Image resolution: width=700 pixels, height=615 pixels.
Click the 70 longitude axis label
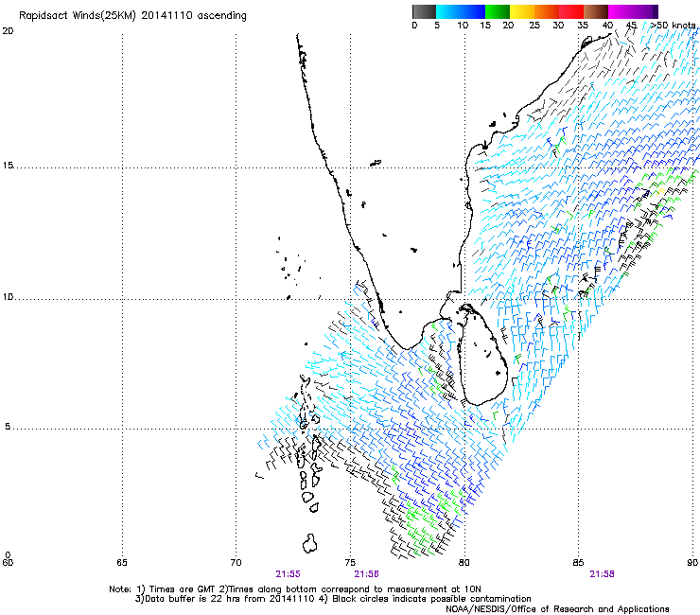click(236, 562)
